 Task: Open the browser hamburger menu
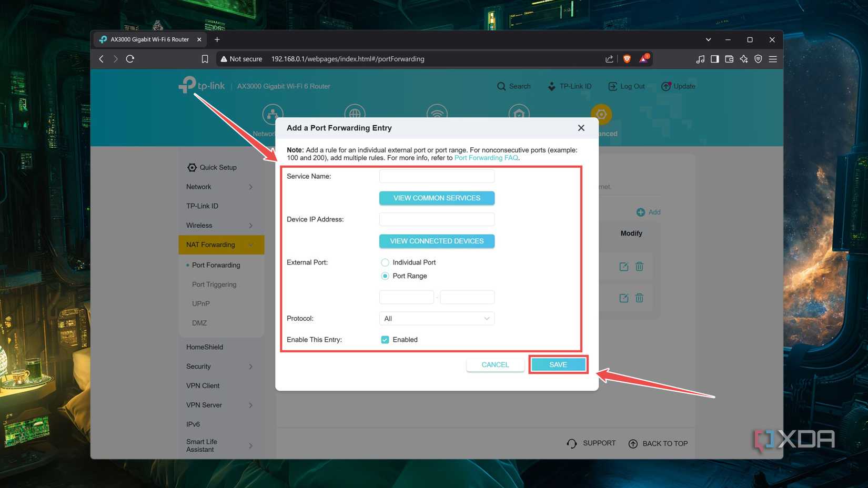(x=773, y=59)
